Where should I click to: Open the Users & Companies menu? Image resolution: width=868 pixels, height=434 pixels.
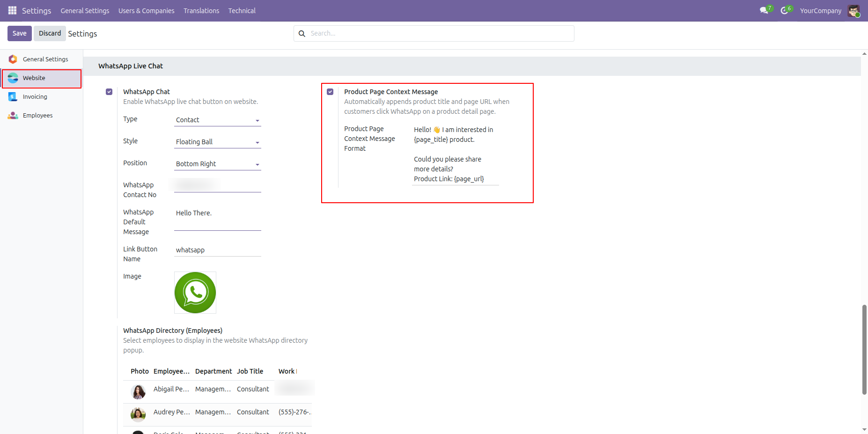pyautogui.click(x=146, y=10)
